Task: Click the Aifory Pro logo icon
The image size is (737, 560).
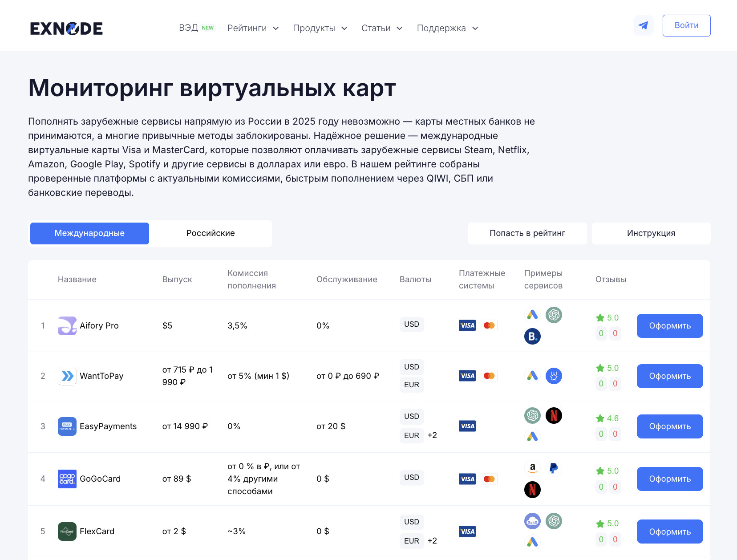Action: point(67,326)
